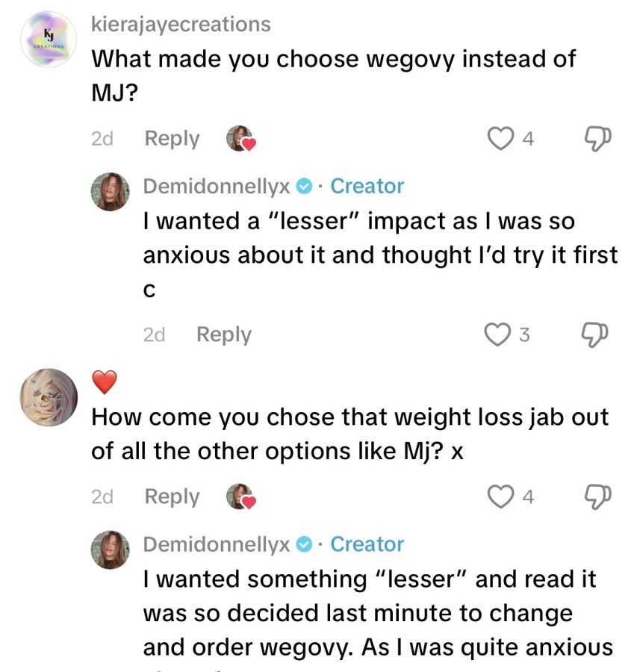Open kierajayecreations username link
Viewport: 637px width, 672px height.
[181, 24]
